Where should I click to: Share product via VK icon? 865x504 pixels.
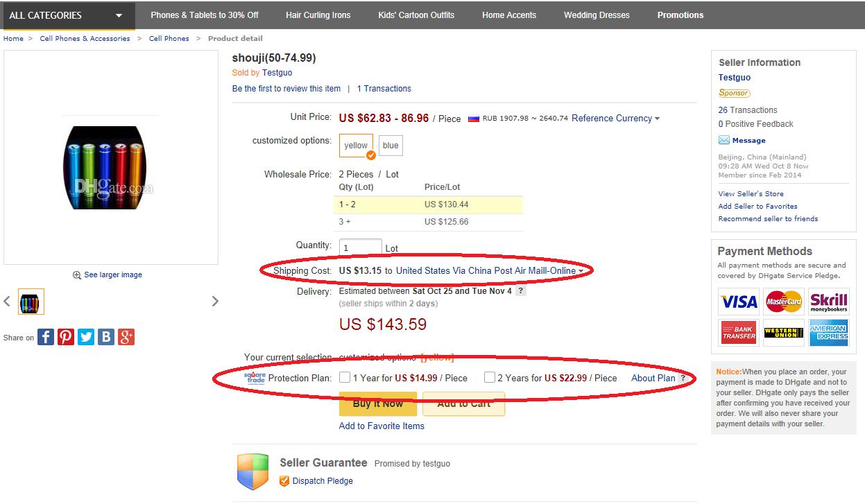point(106,337)
